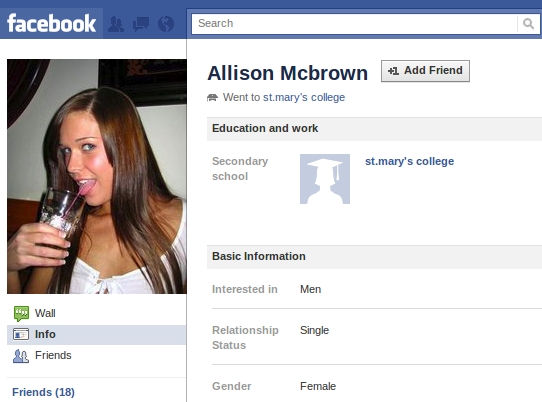Open the friend requests icon in header
The height and width of the screenshot is (402, 542).
point(116,24)
